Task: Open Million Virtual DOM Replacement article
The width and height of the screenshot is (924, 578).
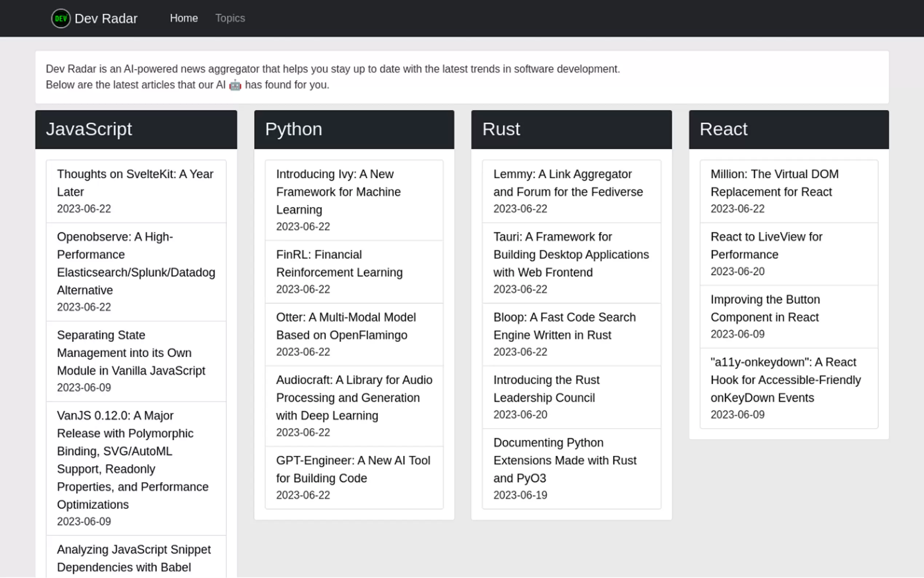Action: pyautogui.click(x=774, y=183)
